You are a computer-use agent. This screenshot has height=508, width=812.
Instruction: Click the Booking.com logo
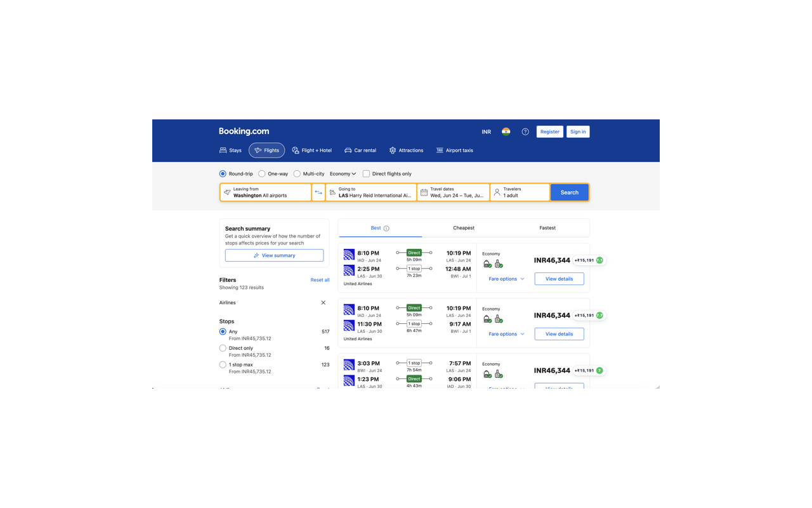tap(244, 131)
